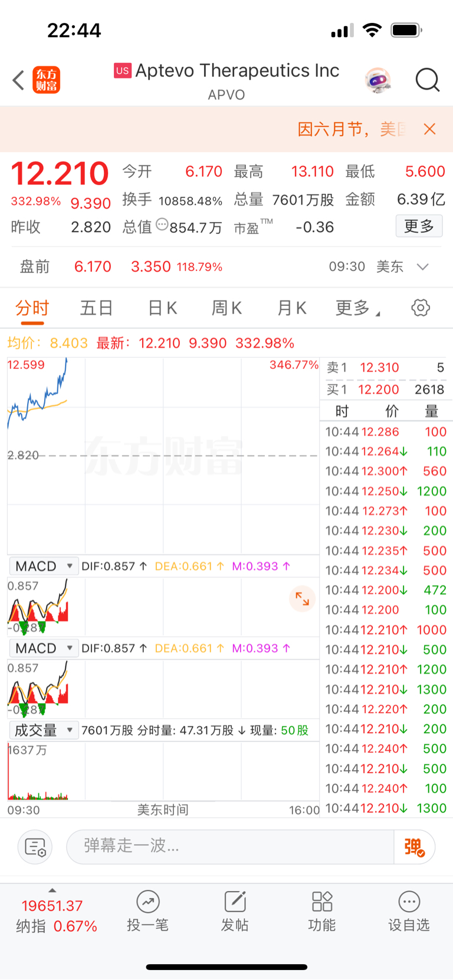Viewport: 453px width, 980px height.
Task: Tap the US market badge
Action: coord(123,71)
